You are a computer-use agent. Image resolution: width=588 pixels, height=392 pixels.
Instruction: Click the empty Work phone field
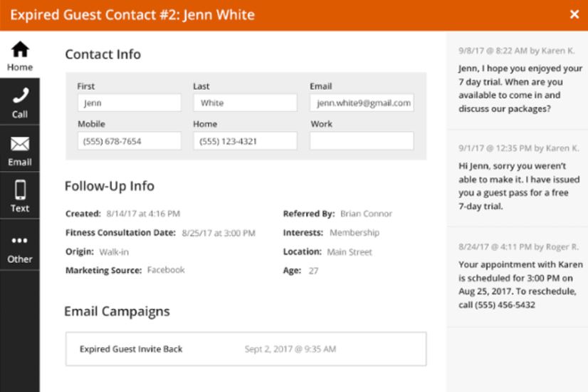[x=362, y=141]
